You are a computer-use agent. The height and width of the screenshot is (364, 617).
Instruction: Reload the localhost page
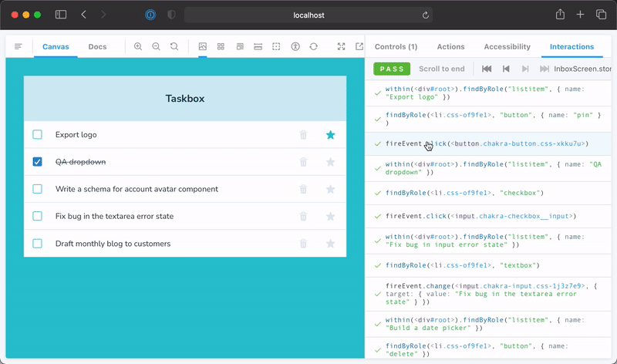pyautogui.click(x=426, y=15)
